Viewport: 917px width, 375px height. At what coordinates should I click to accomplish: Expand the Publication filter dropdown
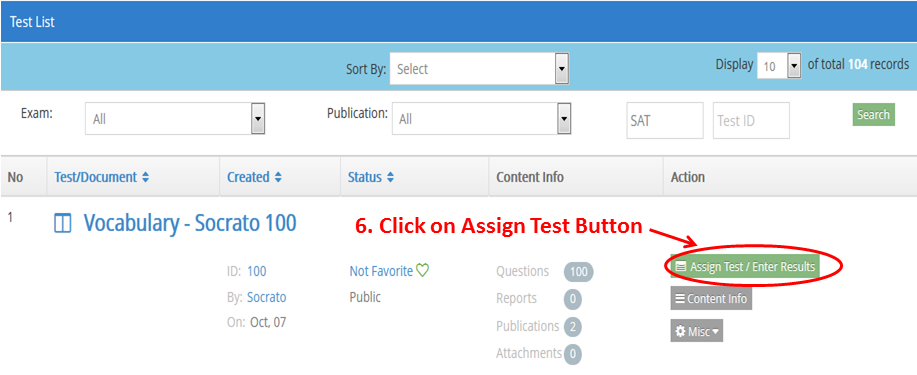(x=481, y=119)
